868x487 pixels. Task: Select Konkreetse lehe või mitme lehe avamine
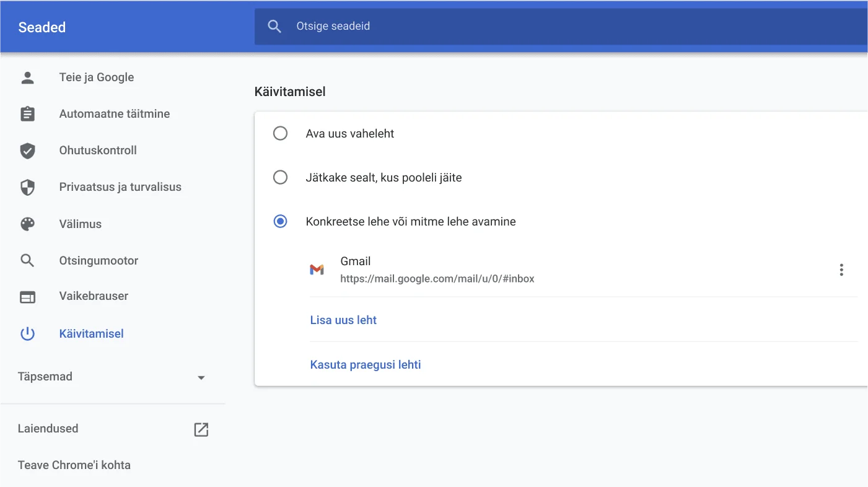point(280,221)
